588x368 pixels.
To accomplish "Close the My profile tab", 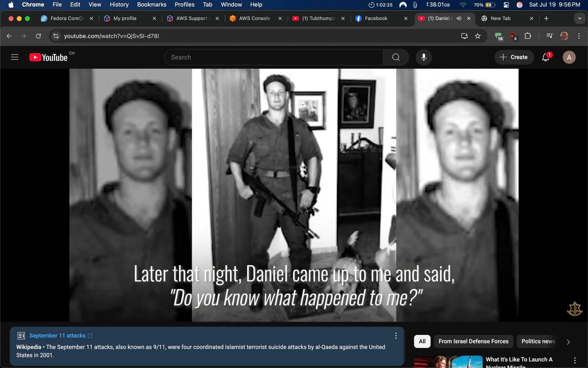I will pyautogui.click(x=154, y=18).
